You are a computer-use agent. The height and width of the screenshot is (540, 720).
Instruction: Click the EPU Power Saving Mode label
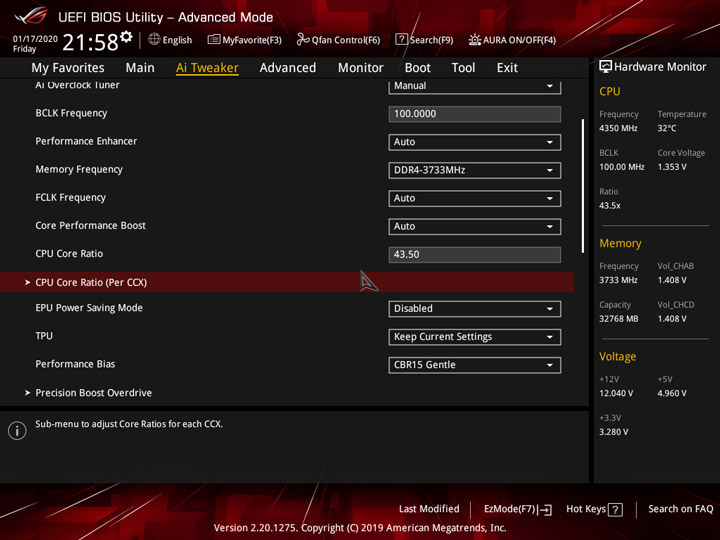tap(89, 308)
